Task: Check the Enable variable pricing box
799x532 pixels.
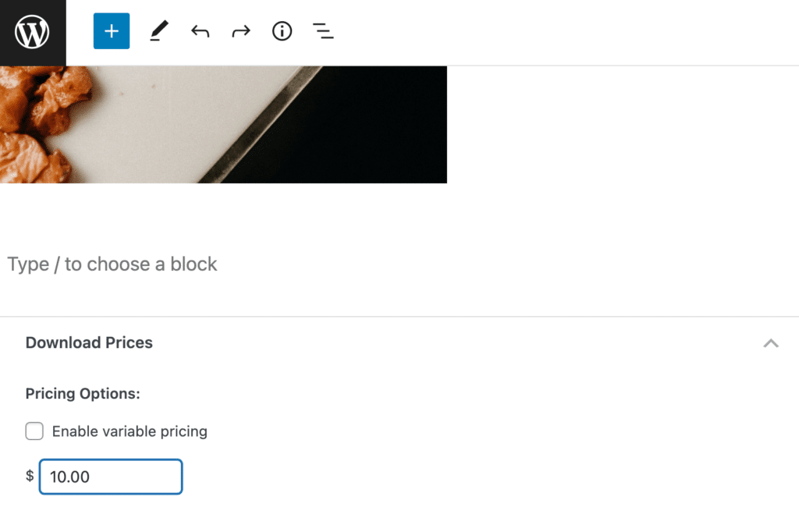Action: point(34,431)
